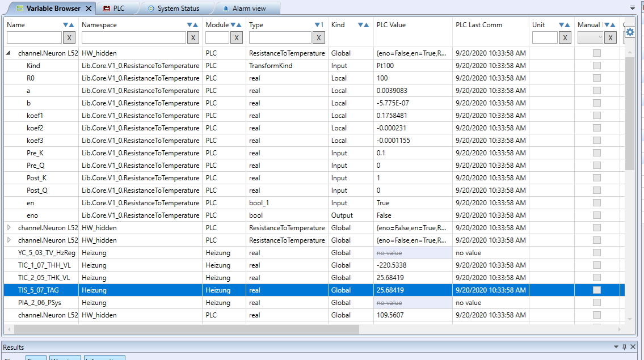This screenshot has width=644, height=360.
Task: Click the filter icon in Type column
Action: tap(316, 25)
